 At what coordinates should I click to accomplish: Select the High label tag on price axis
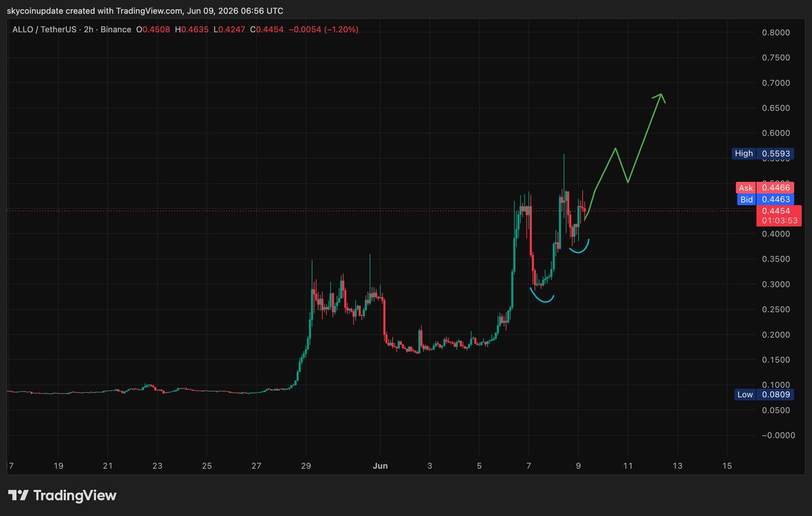pyautogui.click(x=744, y=153)
